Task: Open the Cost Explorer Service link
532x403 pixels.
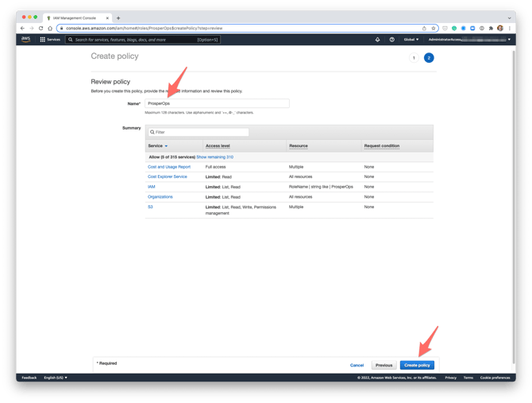Action: 168,176
